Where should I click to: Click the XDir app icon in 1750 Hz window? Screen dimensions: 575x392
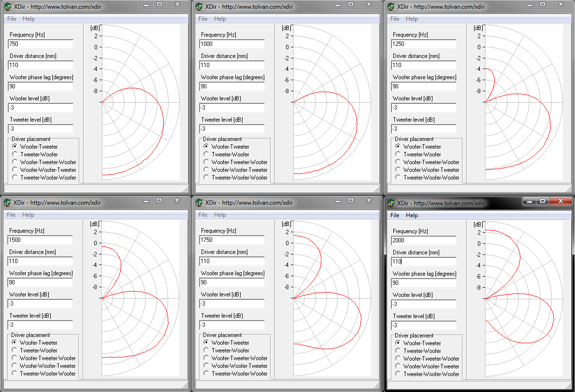pyautogui.click(x=199, y=203)
